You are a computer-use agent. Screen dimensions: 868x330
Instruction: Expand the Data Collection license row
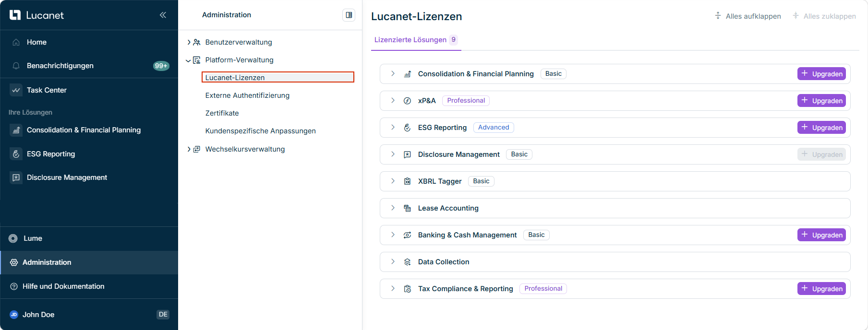pyautogui.click(x=393, y=261)
